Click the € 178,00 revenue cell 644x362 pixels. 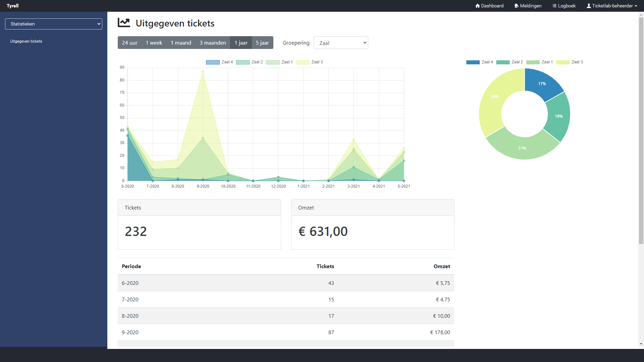click(440, 332)
